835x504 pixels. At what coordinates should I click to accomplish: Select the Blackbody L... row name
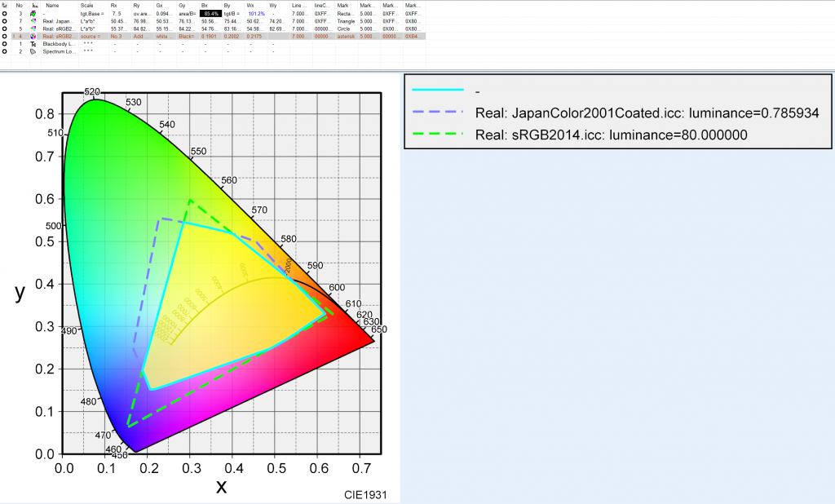[x=59, y=44]
